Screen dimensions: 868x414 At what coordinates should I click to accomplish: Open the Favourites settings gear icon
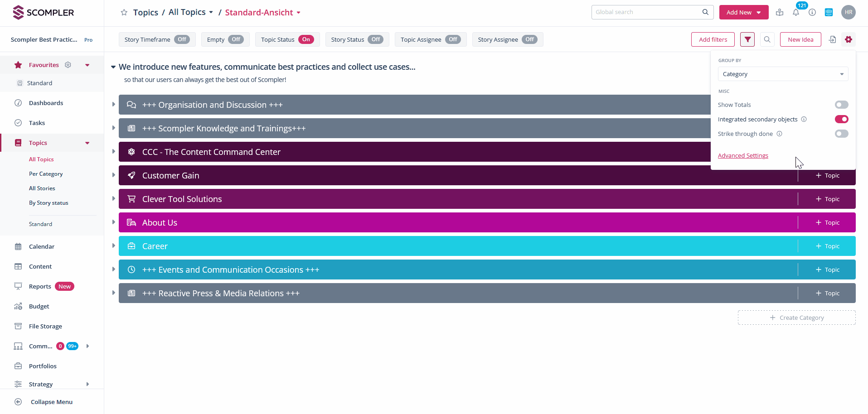(x=68, y=65)
